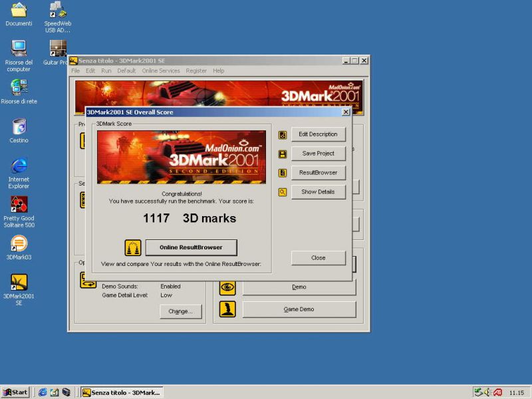Click the Guitar Pro desktop shortcut
This screenshot has height=399, width=532.
pos(56,53)
